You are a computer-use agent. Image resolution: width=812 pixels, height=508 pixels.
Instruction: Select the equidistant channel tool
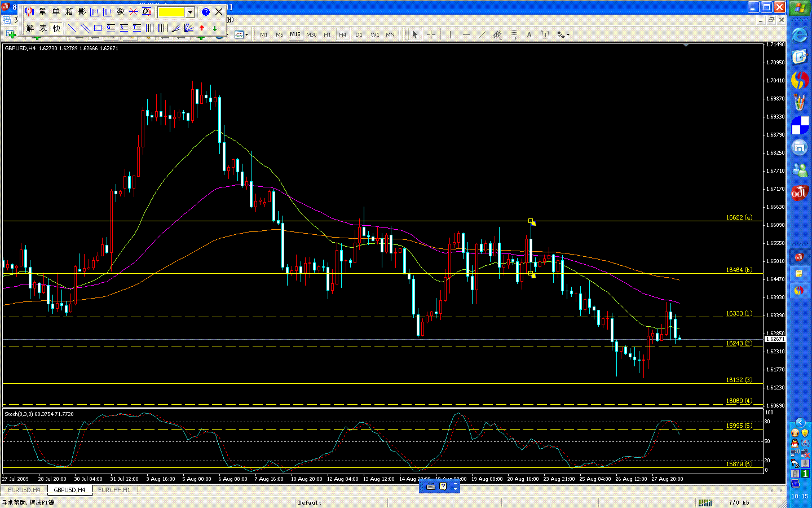tap(497, 35)
